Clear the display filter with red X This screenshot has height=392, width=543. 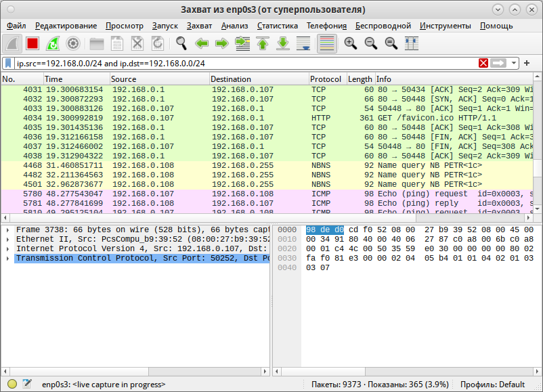click(483, 63)
